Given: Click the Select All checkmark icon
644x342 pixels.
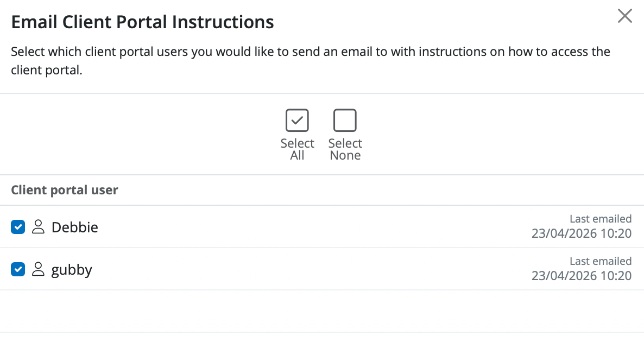Looking at the screenshot, I should click(x=297, y=121).
